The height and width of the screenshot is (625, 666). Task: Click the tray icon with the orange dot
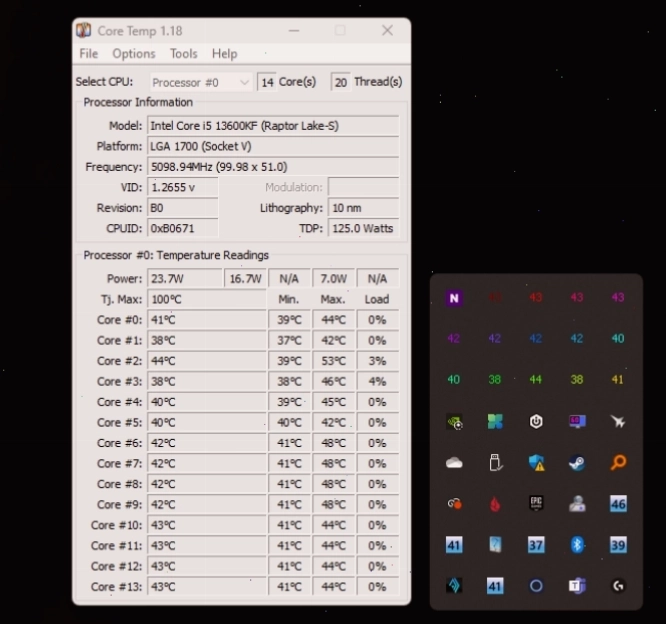point(454,504)
